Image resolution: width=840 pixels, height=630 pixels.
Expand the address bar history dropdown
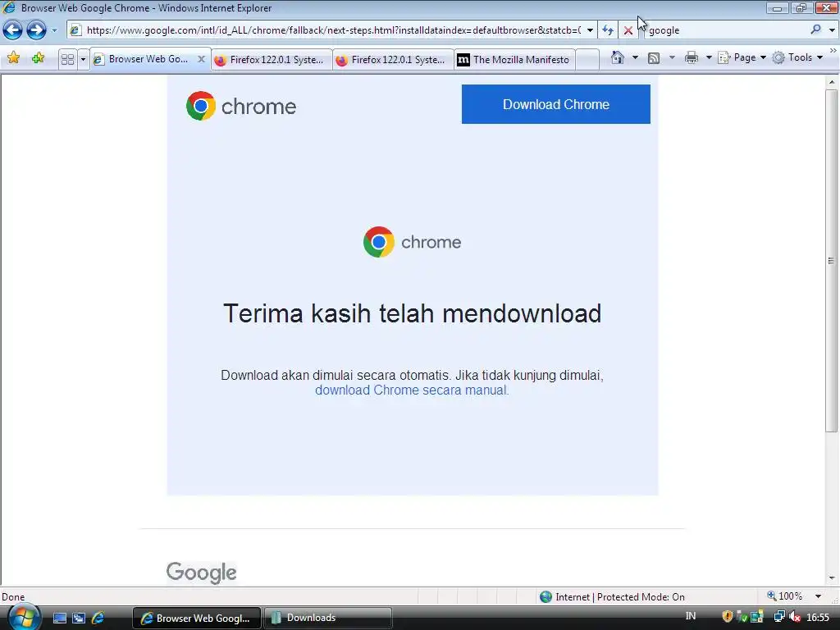[x=590, y=30]
